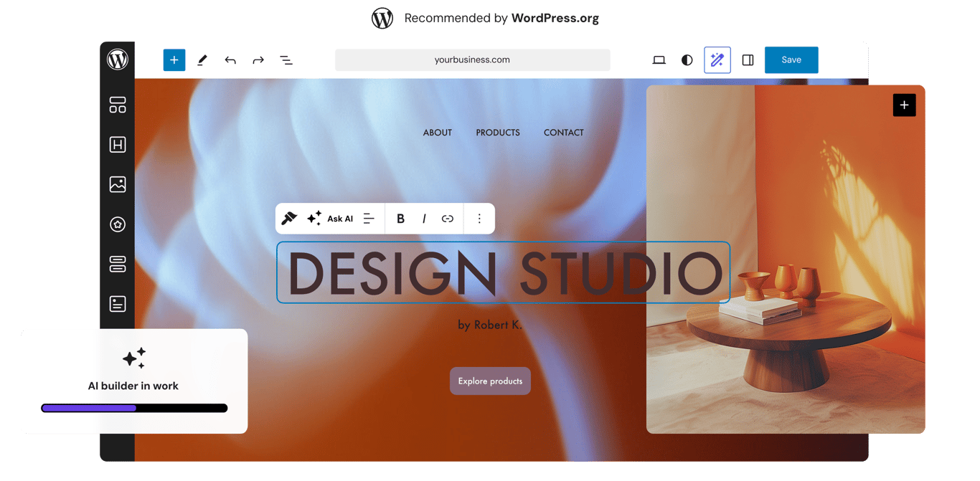
Task: Click the Explore products button
Action: 491,381
